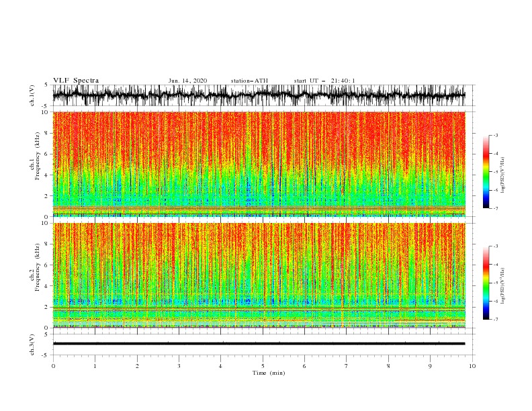Click the 'station=ATH' label
Viewport: 532px width, 411px height.
tap(249, 81)
